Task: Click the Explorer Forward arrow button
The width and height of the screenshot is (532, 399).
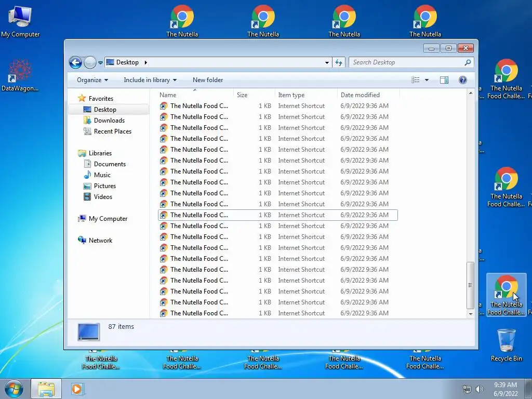Action: pos(90,62)
